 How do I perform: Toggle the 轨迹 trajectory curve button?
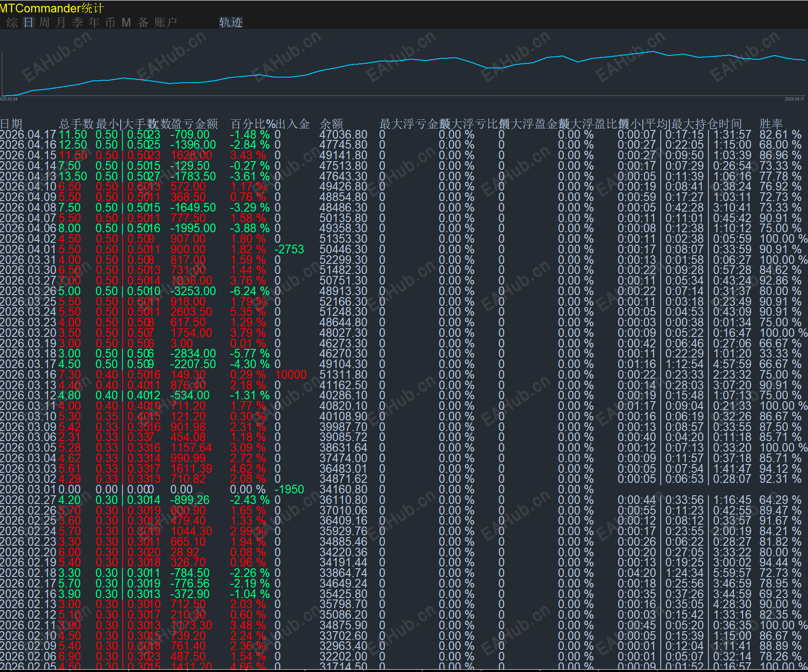coord(230,22)
